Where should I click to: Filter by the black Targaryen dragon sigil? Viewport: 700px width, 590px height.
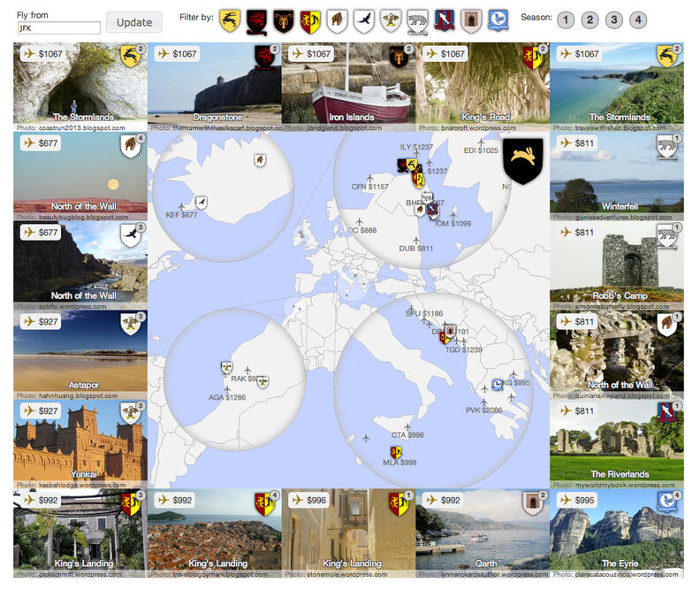(x=256, y=20)
